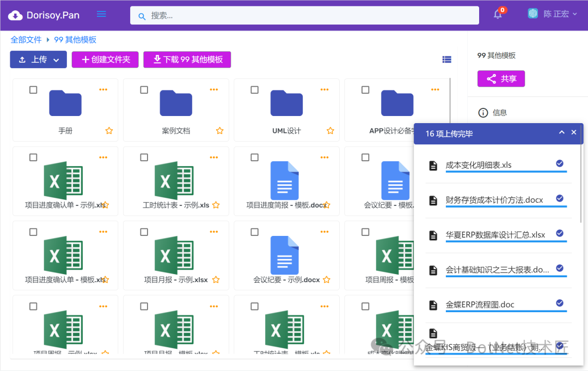Open more options for 会议纪要 - 示例.docx
The image size is (588, 371).
coord(324,232)
